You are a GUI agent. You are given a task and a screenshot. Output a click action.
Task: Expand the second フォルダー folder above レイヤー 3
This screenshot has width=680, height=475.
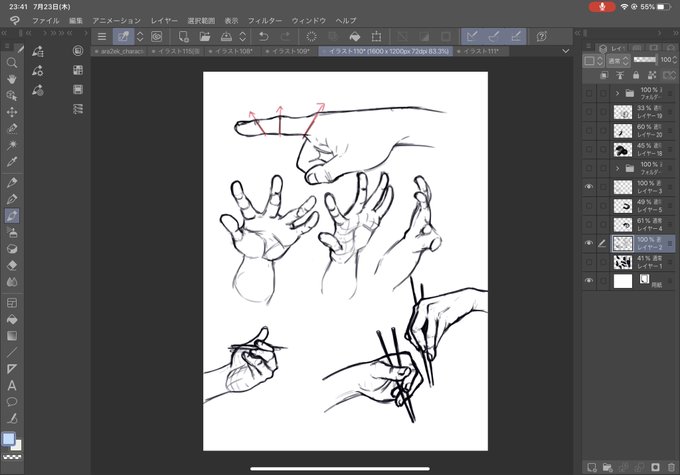(618, 168)
